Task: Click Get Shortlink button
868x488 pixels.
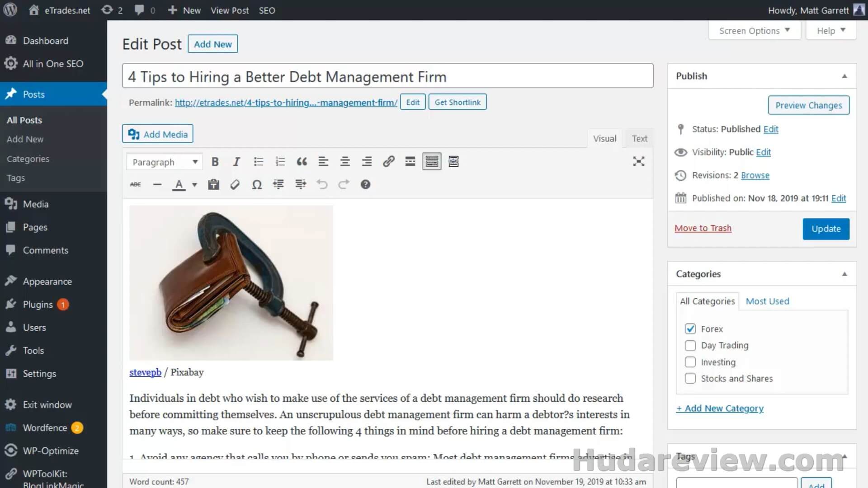Action: pos(457,103)
